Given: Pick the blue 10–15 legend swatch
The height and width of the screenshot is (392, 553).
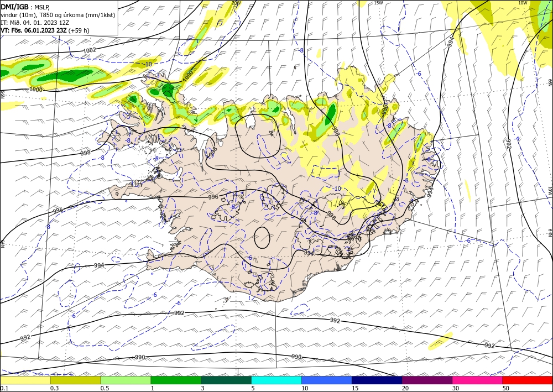Looking at the screenshot, I should [x=327, y=380].
